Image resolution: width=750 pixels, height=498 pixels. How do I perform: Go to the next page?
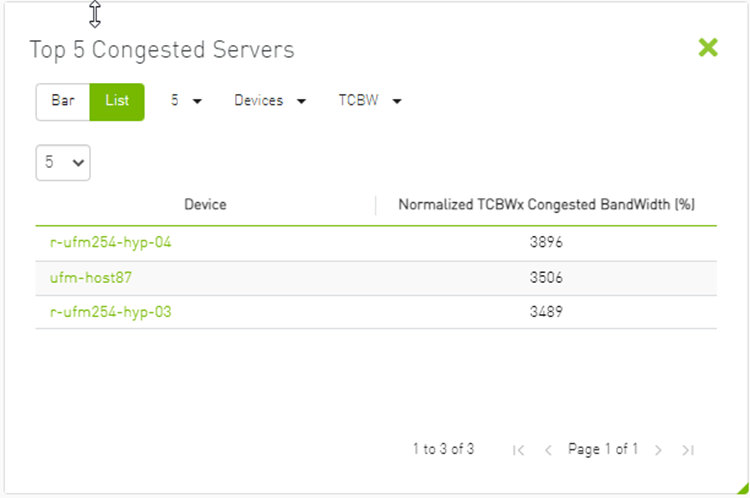658,450
